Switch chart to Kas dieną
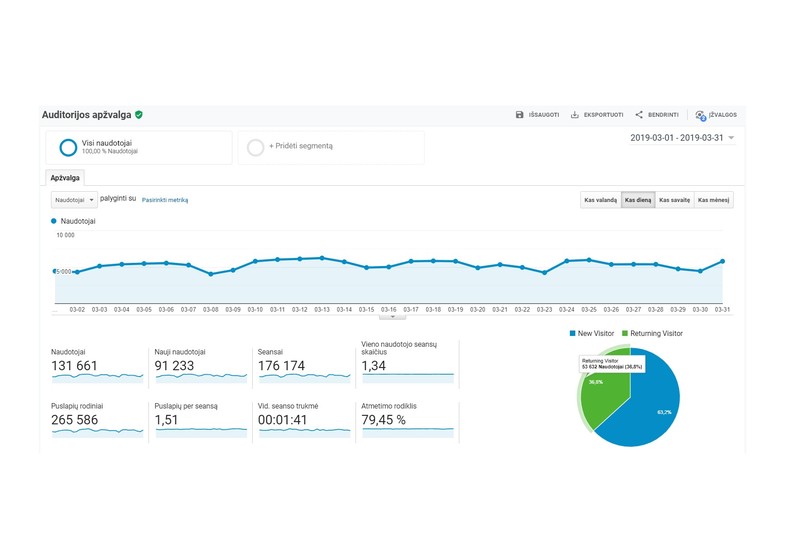The height and width of the screenshot is (533, 800). [x=638, y=200]
